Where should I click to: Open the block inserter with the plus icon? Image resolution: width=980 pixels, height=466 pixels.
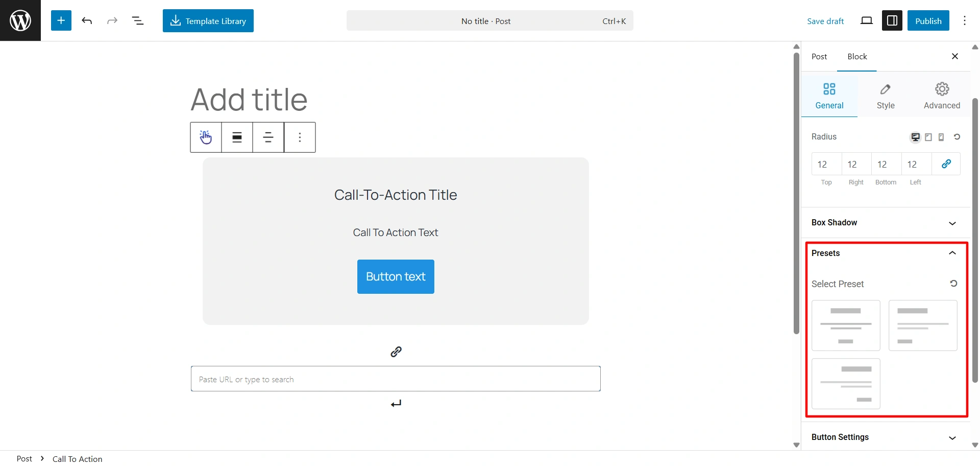61,20
